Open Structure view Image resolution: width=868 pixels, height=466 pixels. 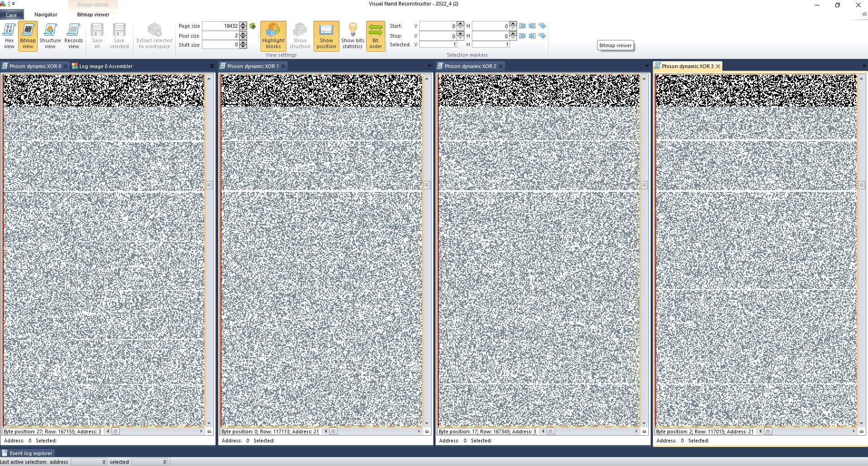(x=50, y=36)
